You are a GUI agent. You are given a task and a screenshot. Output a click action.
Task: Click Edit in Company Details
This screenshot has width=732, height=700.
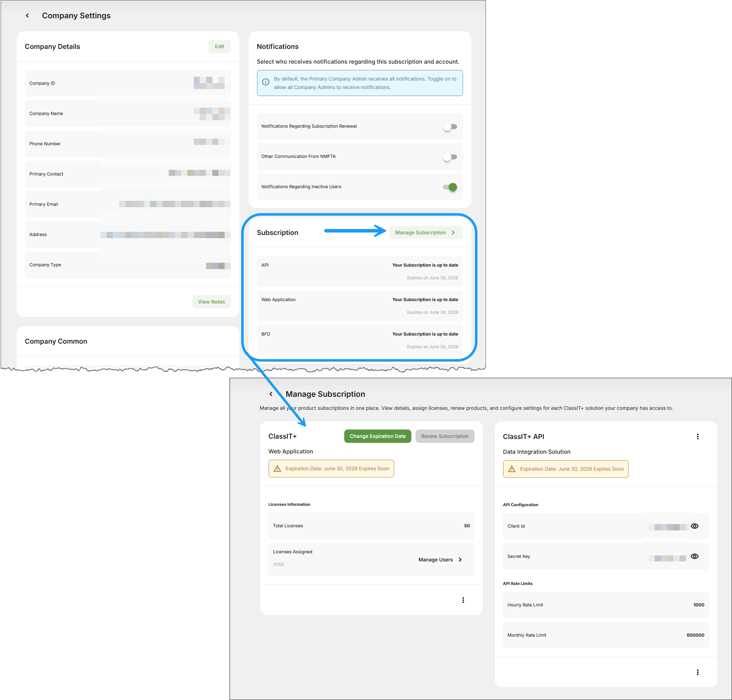(219, 47)
